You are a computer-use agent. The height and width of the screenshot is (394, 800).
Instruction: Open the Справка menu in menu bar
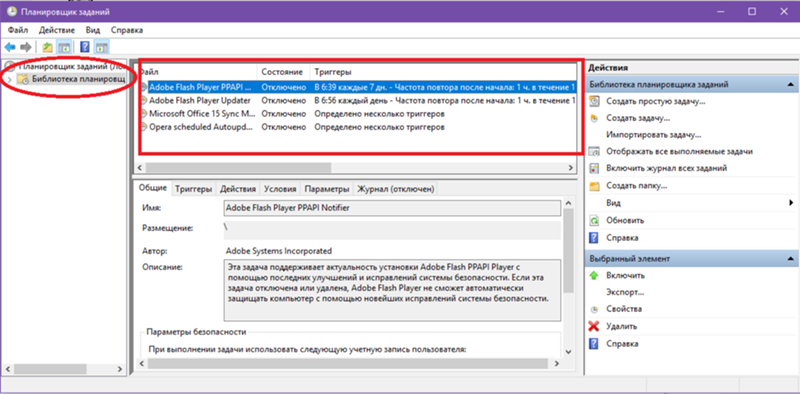(x=127, y=30)
